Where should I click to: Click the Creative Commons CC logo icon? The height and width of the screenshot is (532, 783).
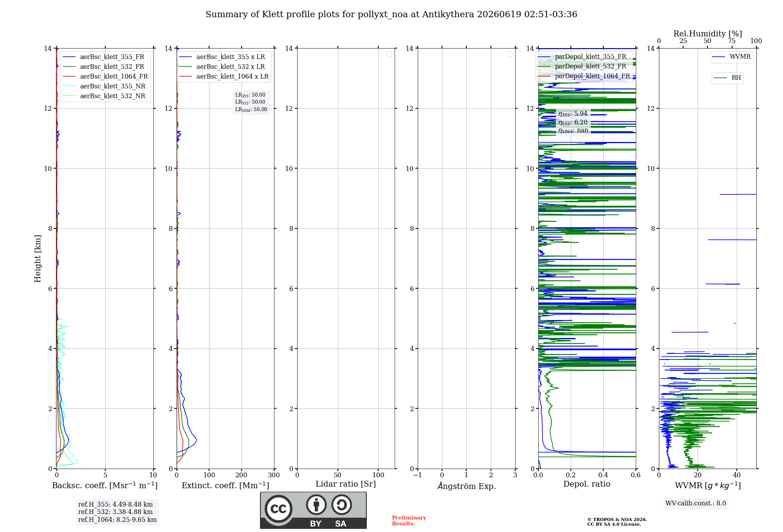pos(278,509)
